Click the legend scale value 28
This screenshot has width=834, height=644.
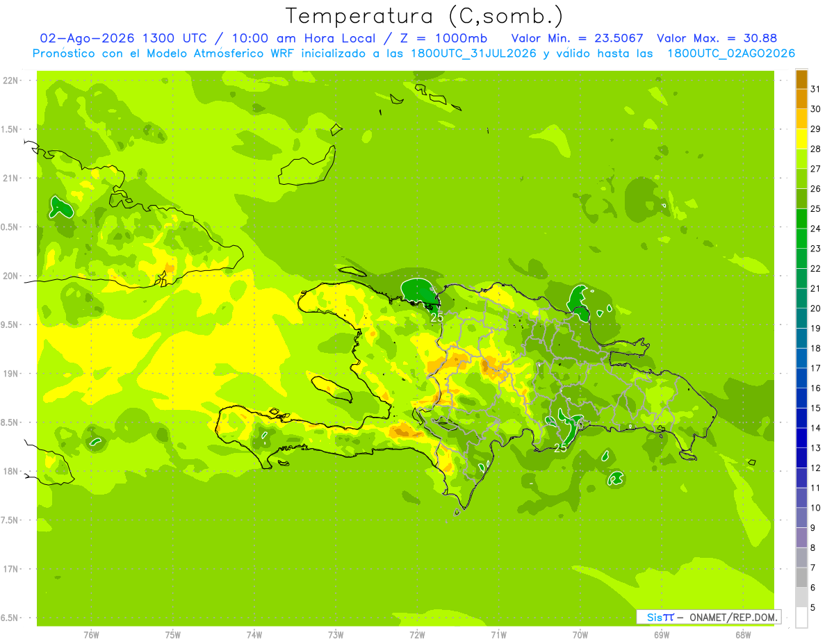tap(816, 149)
